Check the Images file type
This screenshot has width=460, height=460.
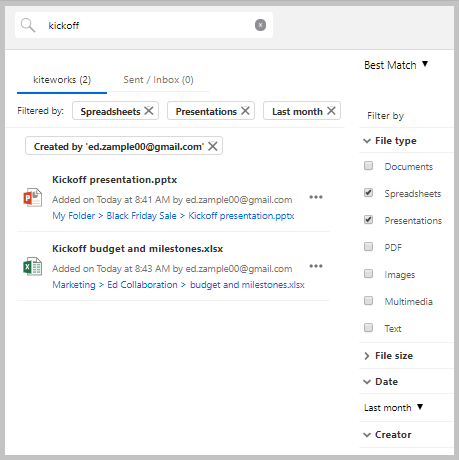(x=368, y=274)
